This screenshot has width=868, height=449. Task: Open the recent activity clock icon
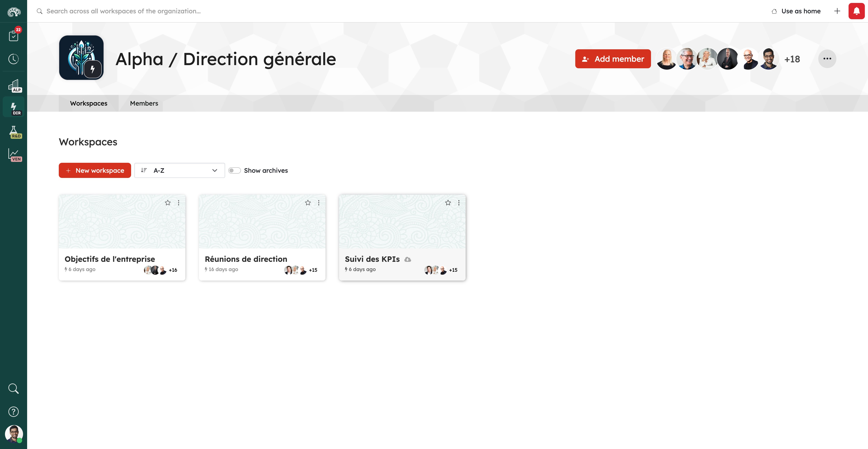pyautogui.click(x=14, y=59)
